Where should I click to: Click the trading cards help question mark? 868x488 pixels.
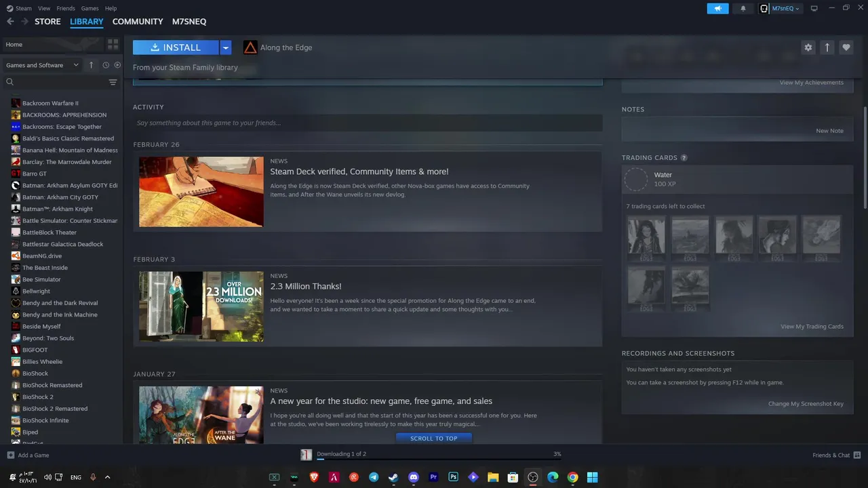[x=684, y=158]
